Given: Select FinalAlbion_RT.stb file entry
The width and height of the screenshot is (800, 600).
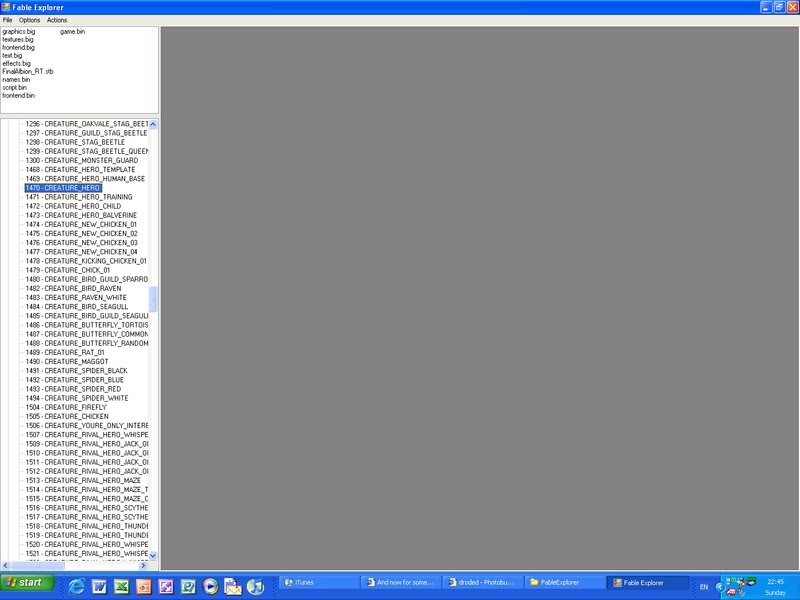Looking at the screenshot, I should pyautogui.click(x=28, y=72).
